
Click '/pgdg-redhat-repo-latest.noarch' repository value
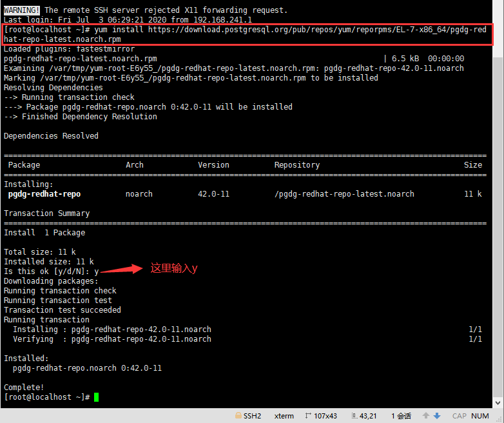pyautogui.click(x=344, y=194)
